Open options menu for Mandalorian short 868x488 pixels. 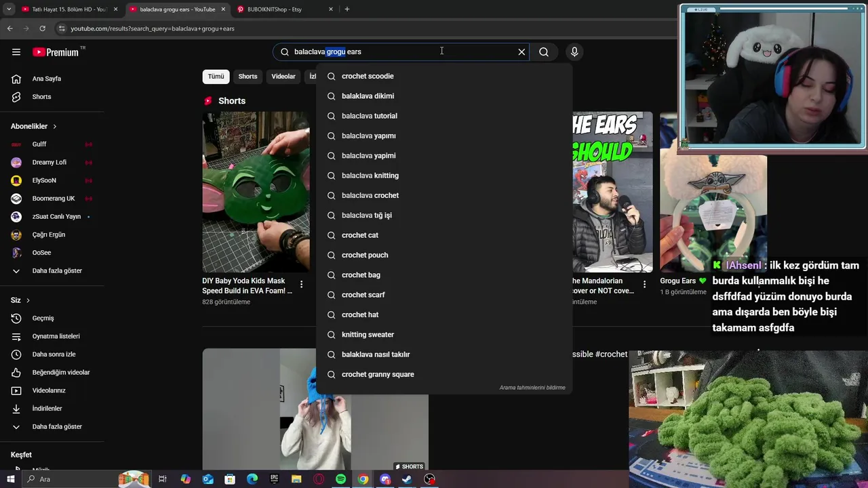pyautogui.click(x=644, y=284)
